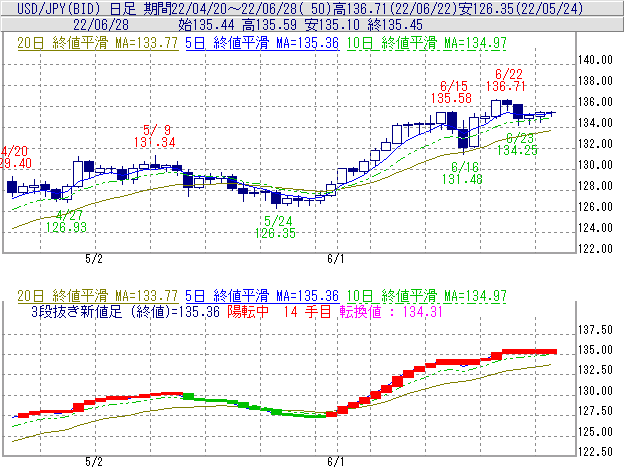Click the 6/16 131.48 trough label
Image resolution: width=624 pixels, height=475 pixels.
point(462,173)
